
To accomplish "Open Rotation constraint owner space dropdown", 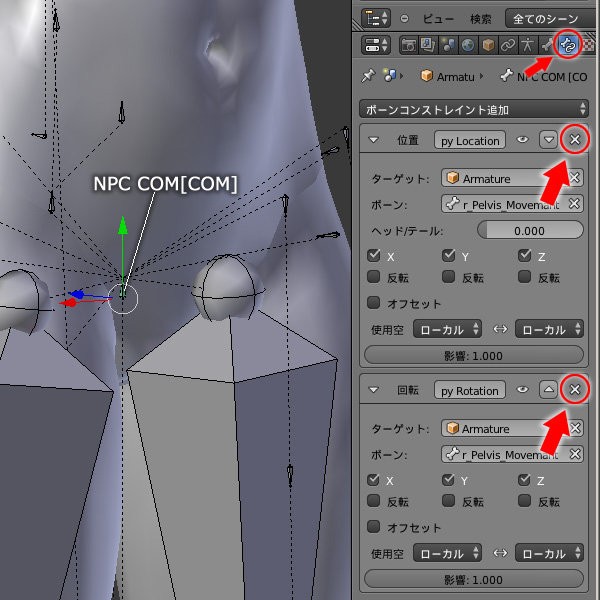I will 549,553.
